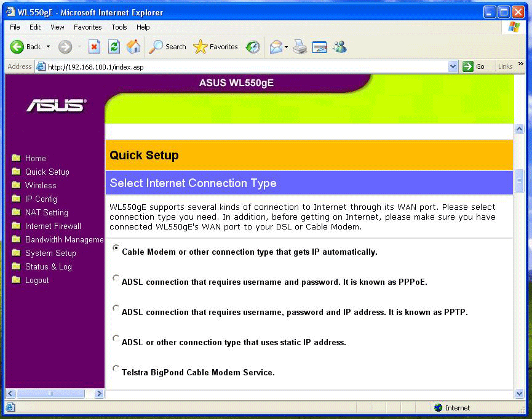Click folder icon next to System Setup
The image size is (532, 419).
point(16,253)
